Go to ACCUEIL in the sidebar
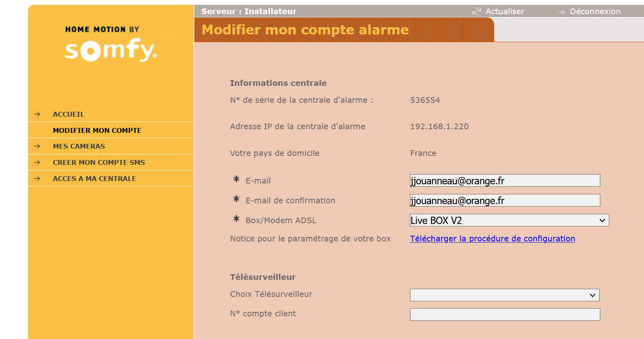 coord(68,114)
